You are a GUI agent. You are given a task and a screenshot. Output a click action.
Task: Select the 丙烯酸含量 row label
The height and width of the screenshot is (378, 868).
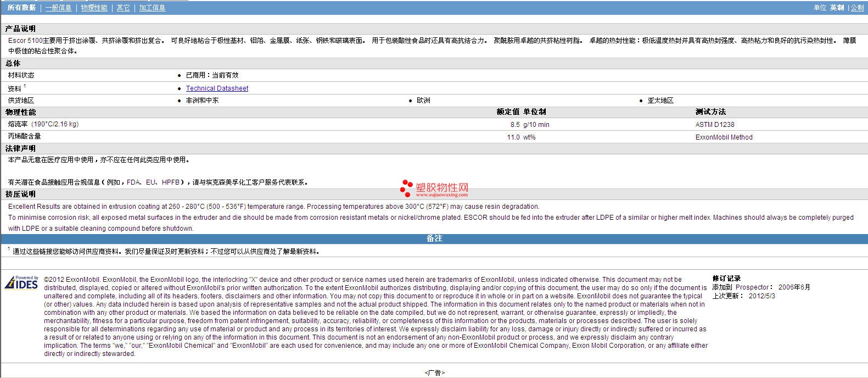click(24, 136)
